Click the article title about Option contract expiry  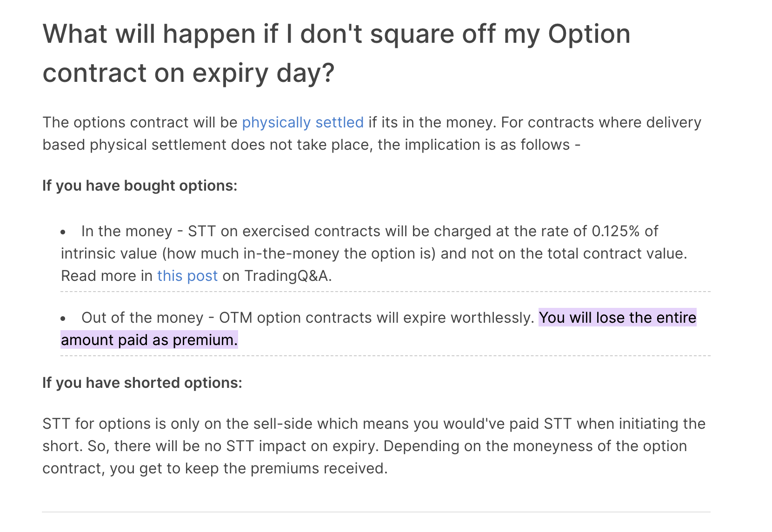pyautogui.click(x=336, y=53)
